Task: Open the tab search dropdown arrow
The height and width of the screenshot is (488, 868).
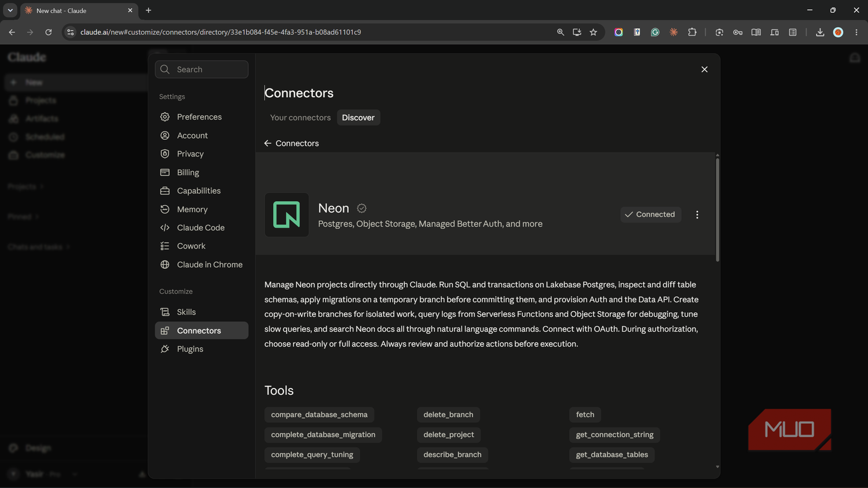Action: click(10, 10)
